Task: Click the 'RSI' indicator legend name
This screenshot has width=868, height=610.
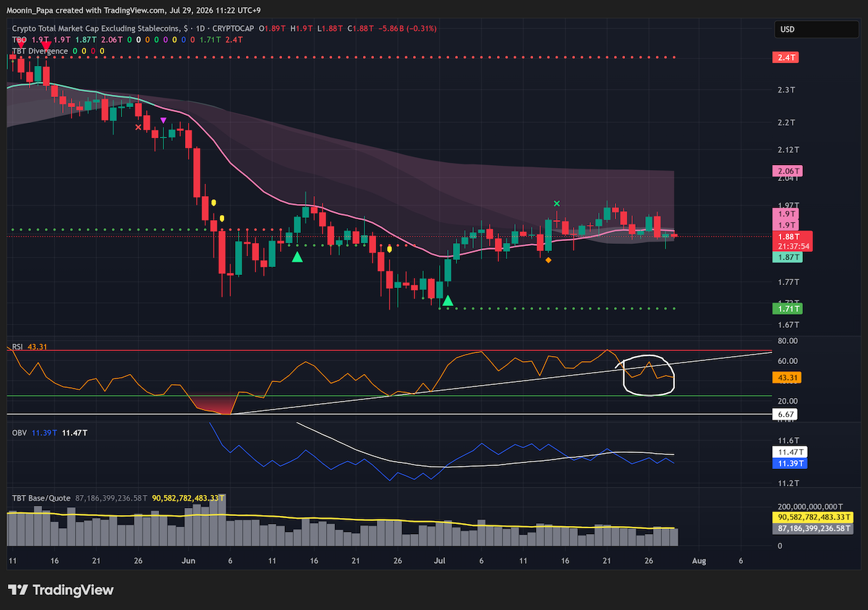Action: pos(17,348)
